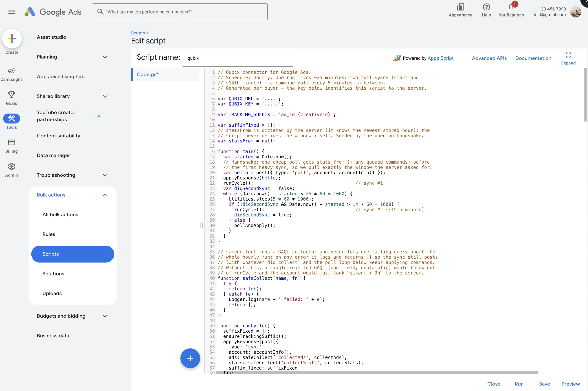The width and height of the screenshot is (588, 391).
Task: Open Notifications bell
Action: tap(511, 7)
